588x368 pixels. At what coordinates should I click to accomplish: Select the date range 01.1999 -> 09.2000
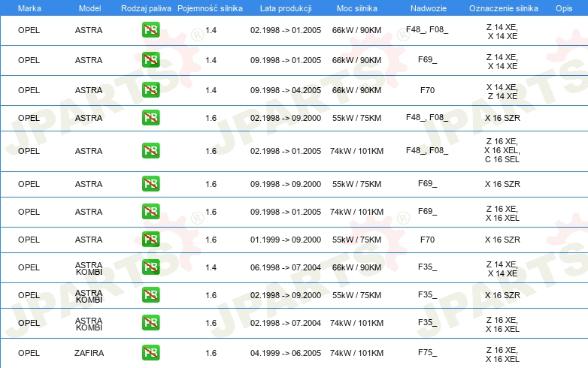286,240
